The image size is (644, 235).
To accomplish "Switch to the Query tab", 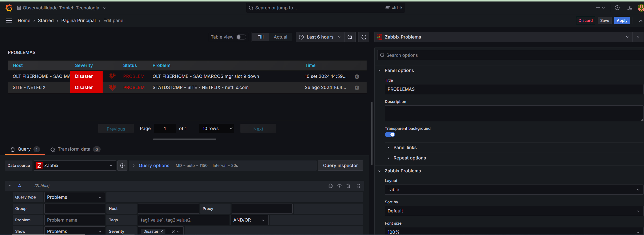I will click(x=25, y=149).
